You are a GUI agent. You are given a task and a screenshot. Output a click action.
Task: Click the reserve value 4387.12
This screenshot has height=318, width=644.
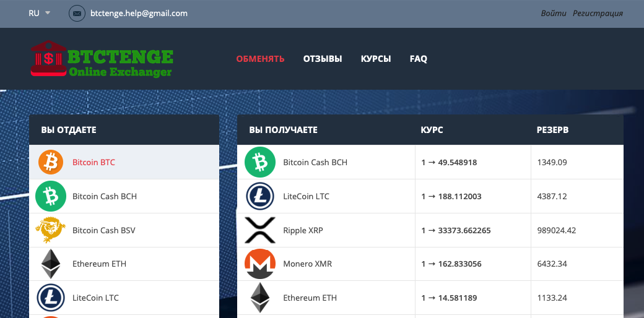pos(552,197)
